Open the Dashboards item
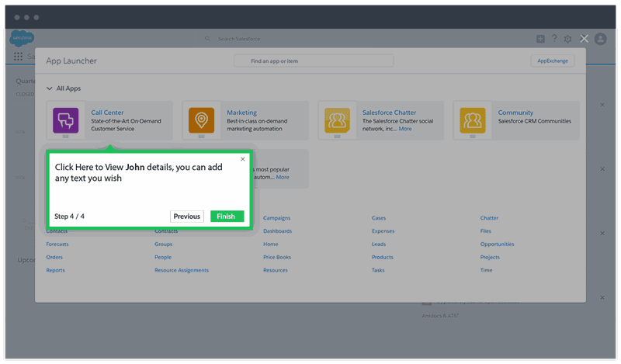This screenshot has height=364, width=621. tap(278, 231)
